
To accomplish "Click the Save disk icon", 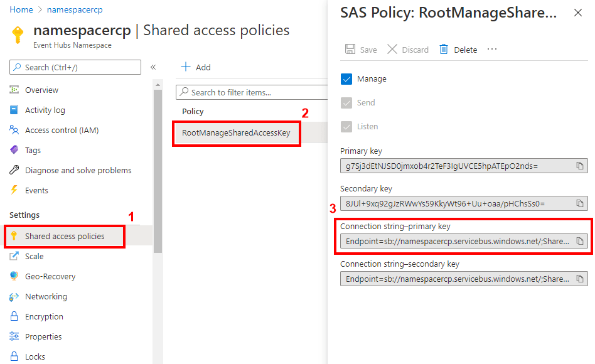I will point(351,50).
